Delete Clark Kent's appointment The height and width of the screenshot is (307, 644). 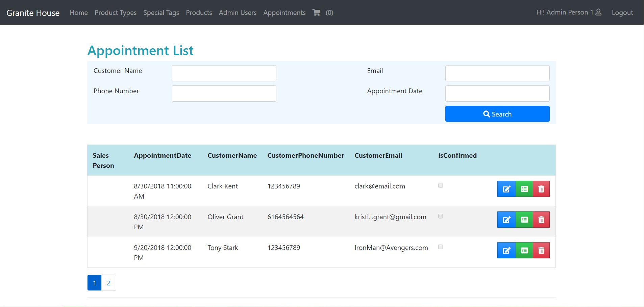(x=541, y=189)
